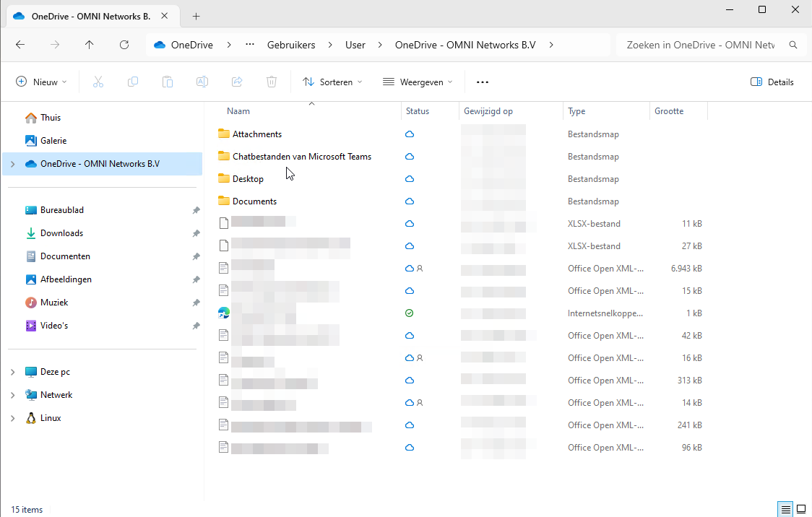
Task: Click the OneDrive search field
Action: click(701, 45)
